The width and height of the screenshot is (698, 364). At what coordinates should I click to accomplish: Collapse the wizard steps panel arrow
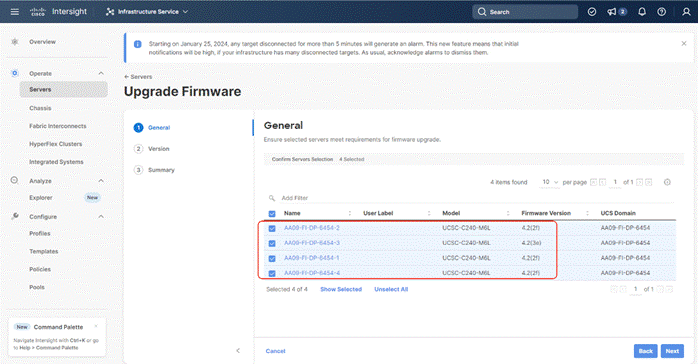[238, 351]
